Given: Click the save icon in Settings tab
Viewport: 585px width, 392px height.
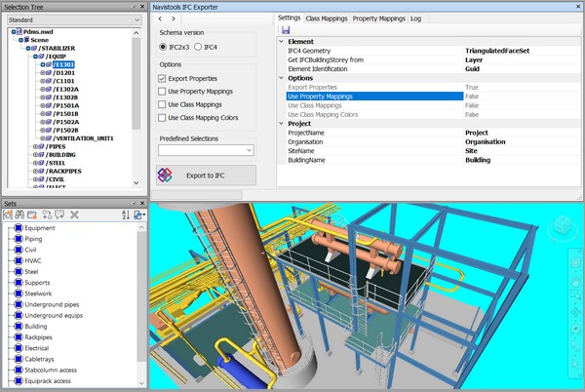Looking at the screenshot, I should coord(285,31).
